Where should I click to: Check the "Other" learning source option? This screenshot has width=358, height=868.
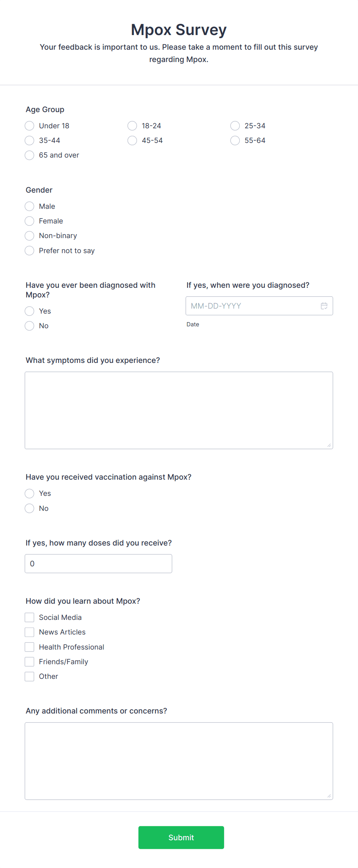click(29, 676)
